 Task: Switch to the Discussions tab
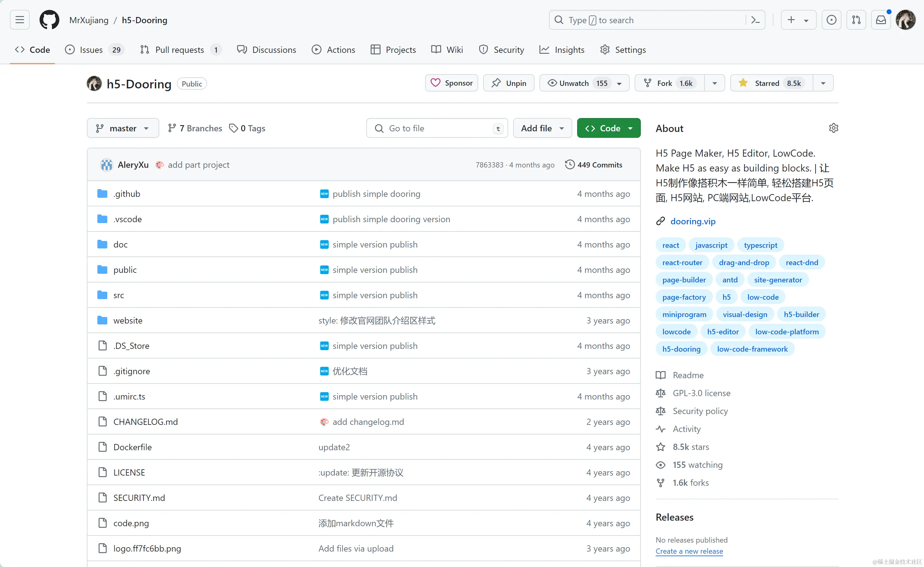266,49
